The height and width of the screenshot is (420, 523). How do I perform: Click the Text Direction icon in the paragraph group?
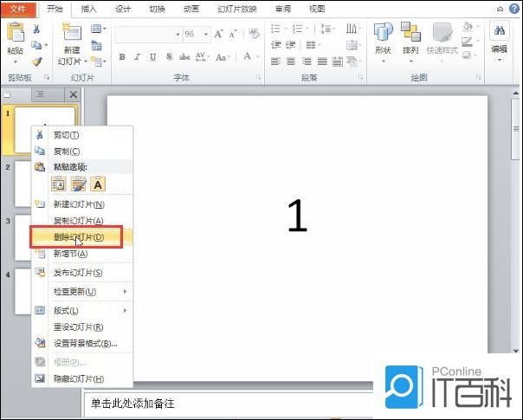coord(352,29)
